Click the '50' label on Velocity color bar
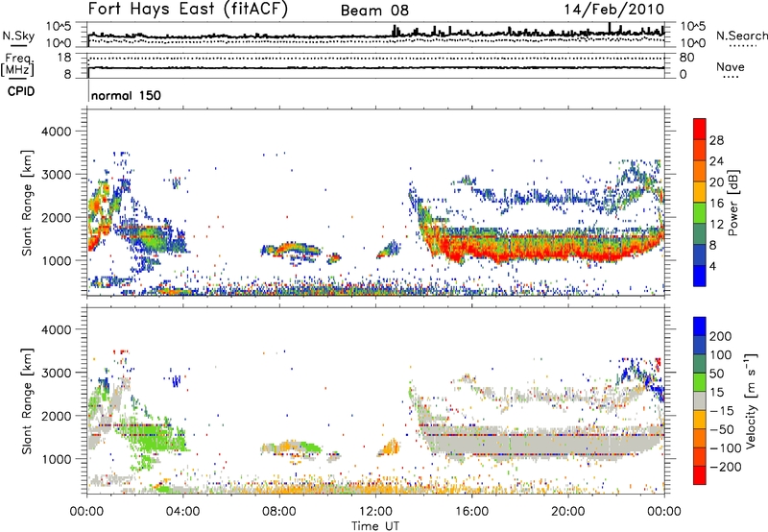Viewport: 768px width, 532px height. coord(716,374)
